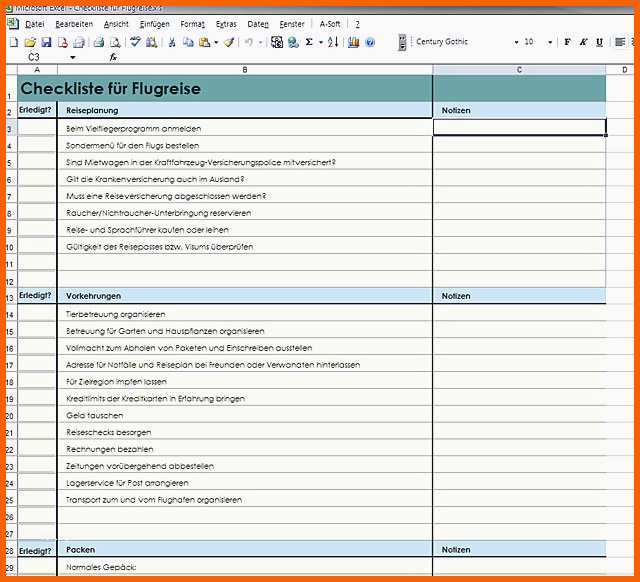
Task: Open the Einfügen menu
Action: tap(154, 23)
